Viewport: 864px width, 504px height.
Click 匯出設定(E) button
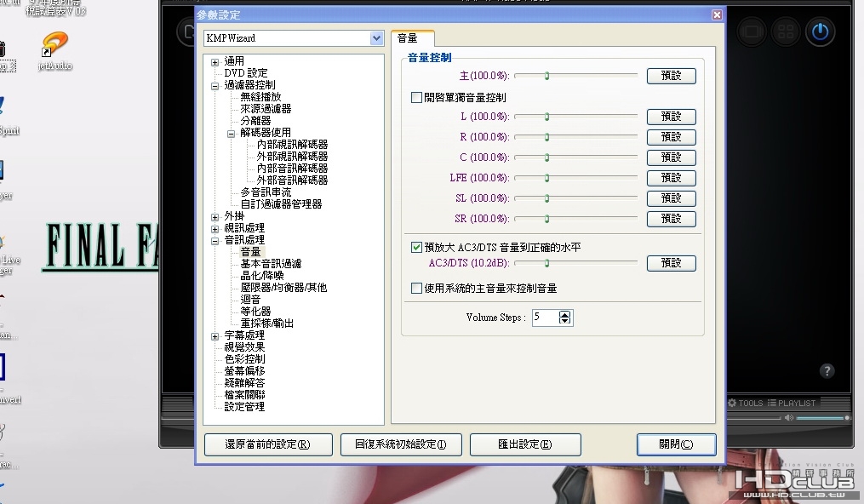525,444
